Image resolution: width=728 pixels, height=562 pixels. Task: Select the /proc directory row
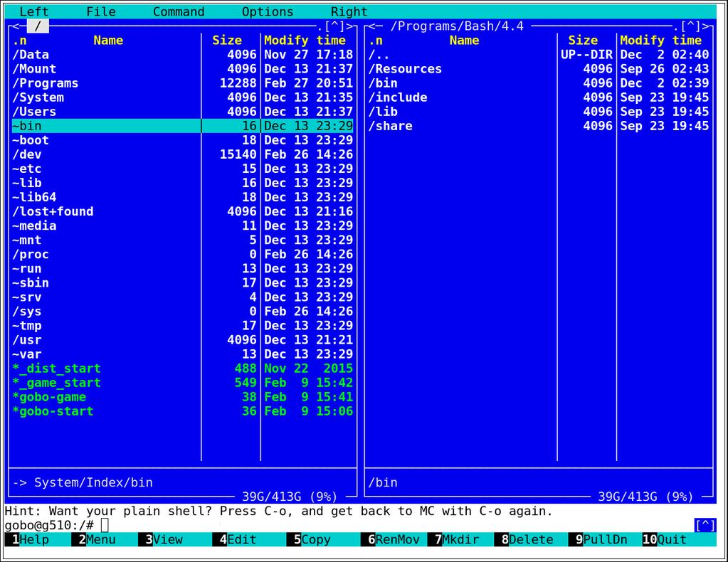point(182,255)
